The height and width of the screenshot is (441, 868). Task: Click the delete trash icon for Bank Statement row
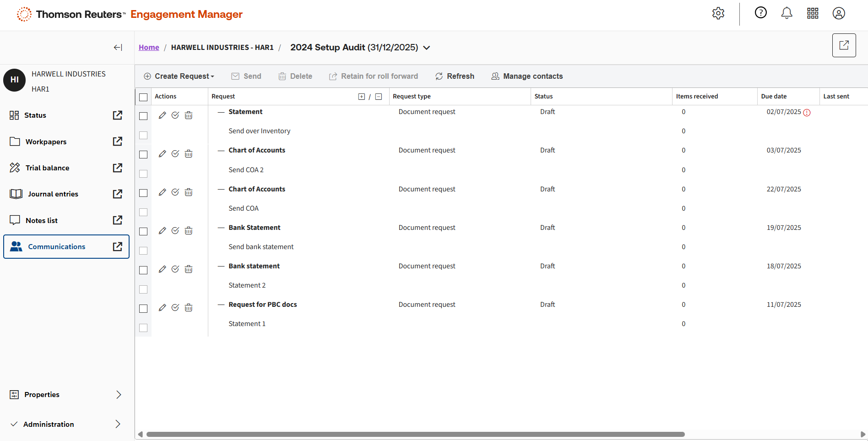[x=189, y=231]
